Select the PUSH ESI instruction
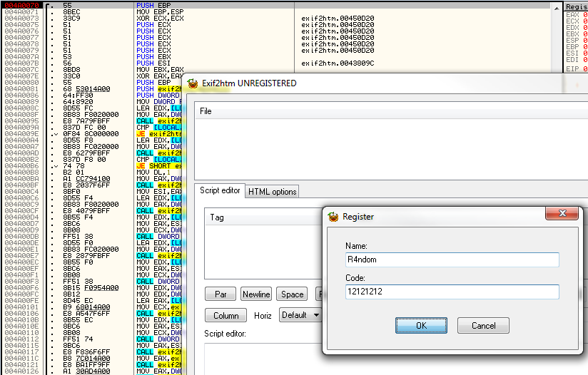This screenshot has width=588, height=375. click(x=153, y=63)
